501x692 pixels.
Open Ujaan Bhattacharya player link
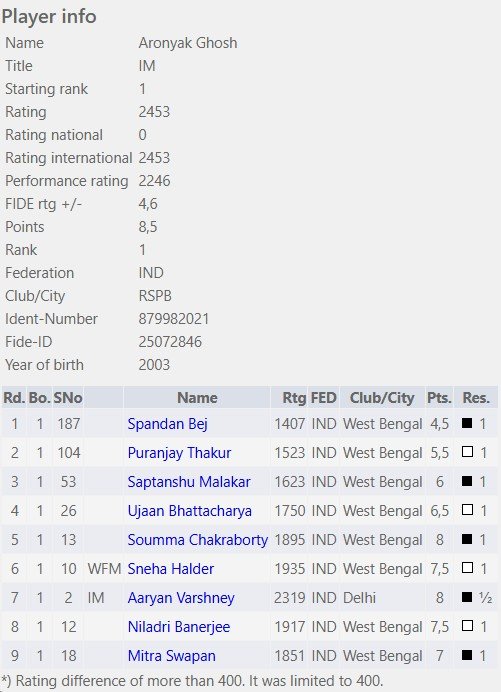coord(189,511)
